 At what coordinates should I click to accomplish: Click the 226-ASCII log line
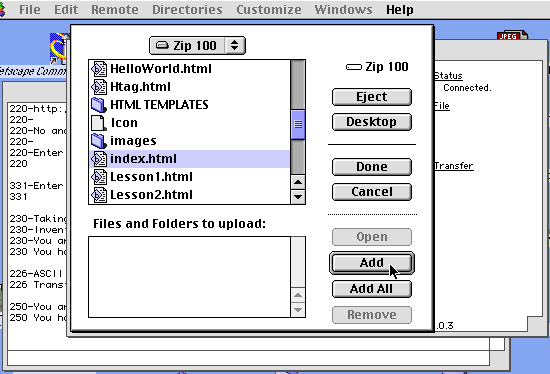click(36, 273)
